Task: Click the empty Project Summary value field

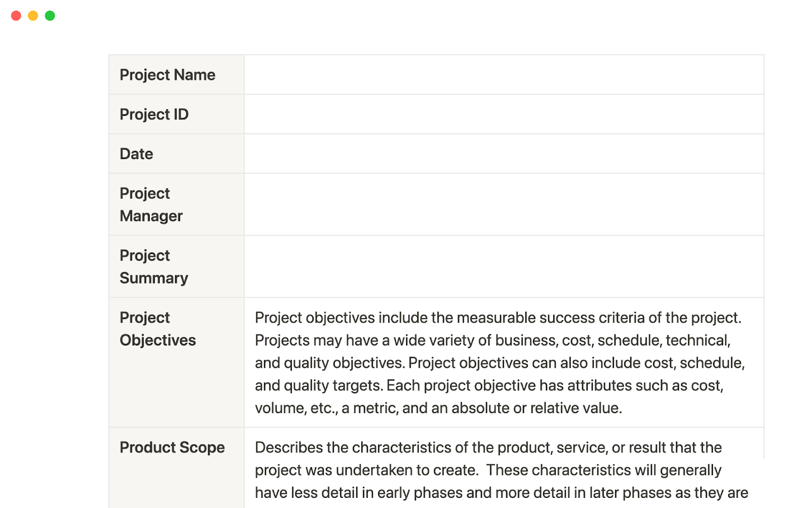Action: coord(502,266)
